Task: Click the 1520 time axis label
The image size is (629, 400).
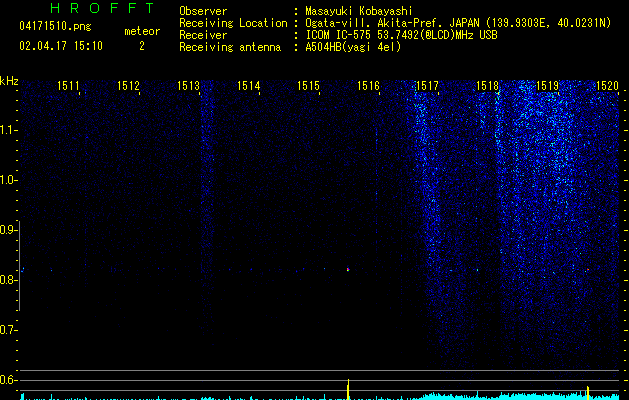Action: (607, 86)
